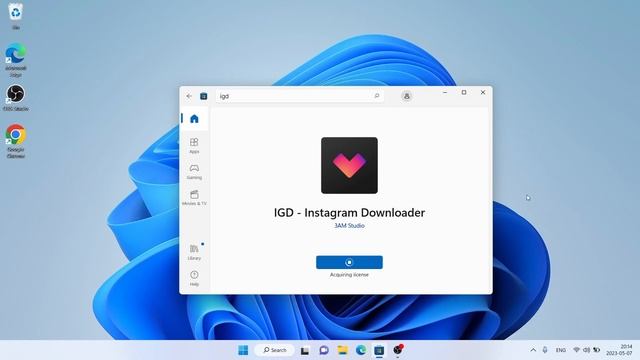
Task: Select the Microsoft Edge desktop shortcut
Action: 16,60
